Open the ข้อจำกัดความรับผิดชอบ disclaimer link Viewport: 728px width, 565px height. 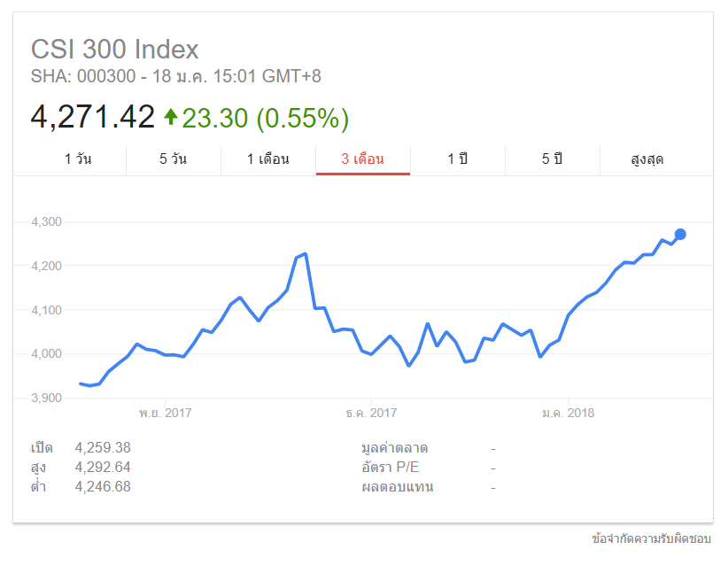click(652, 538)
